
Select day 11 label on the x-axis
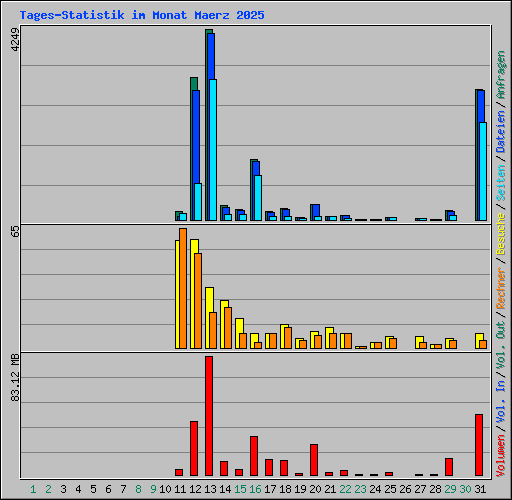(180, 489)
